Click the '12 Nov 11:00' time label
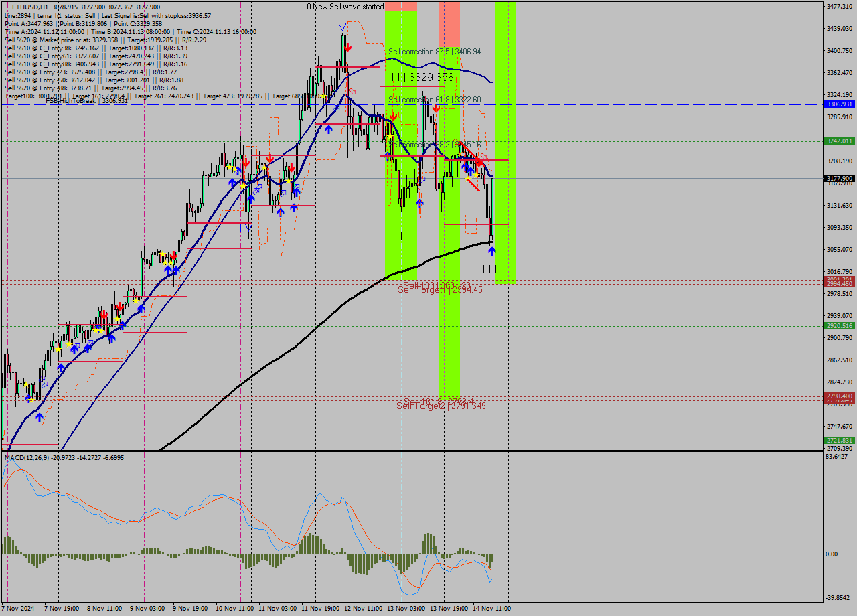The height and width of the screenshot is (616, 857). pos(363,609)
